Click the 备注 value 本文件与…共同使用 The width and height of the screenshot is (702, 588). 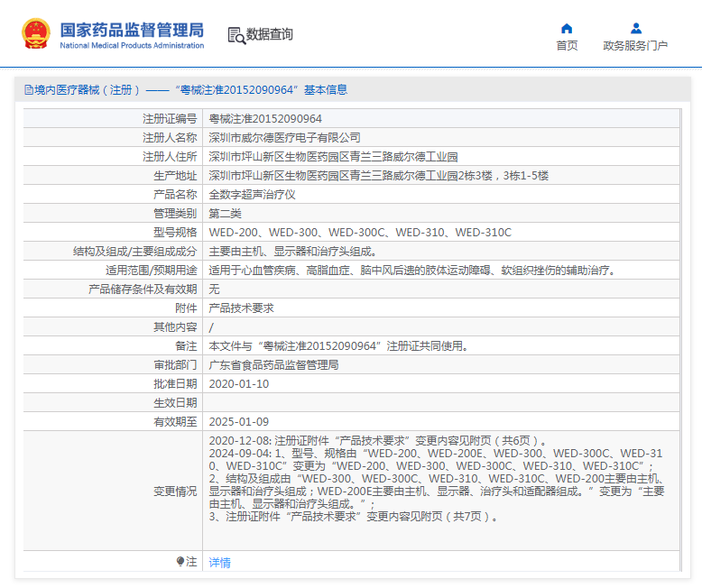[338, 346]
